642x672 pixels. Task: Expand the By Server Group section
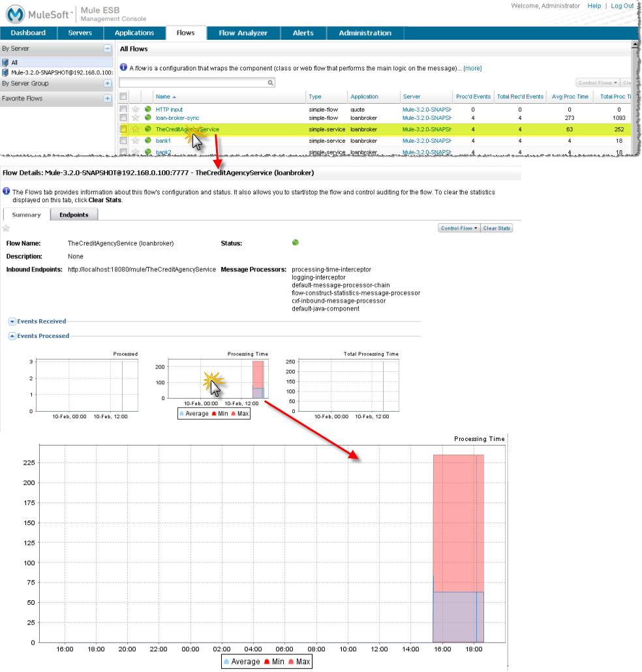pos(108,84)
